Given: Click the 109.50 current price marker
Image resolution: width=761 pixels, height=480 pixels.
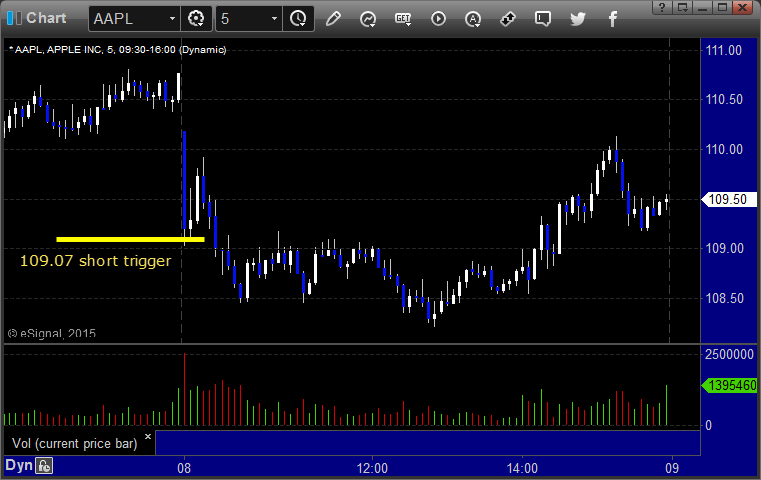Looking at the screenshot, I should [729, 199].
